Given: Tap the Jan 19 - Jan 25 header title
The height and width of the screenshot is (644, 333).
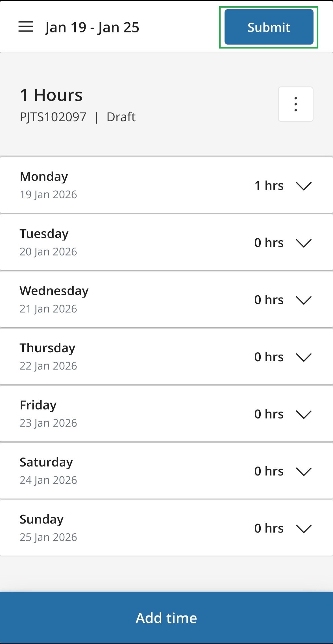Looking at the screenshot, I should pyautogui.click(x=92, y=27).
